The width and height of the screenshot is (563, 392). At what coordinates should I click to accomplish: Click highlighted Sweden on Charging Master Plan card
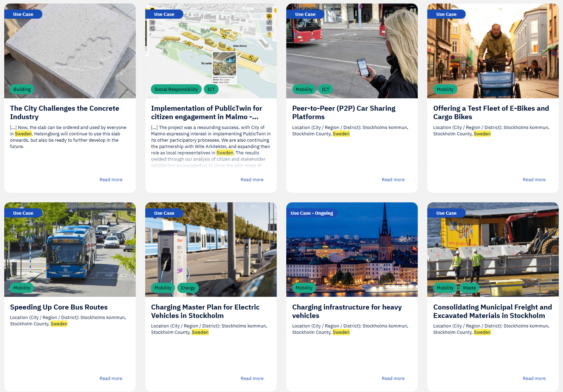[200, 332]
